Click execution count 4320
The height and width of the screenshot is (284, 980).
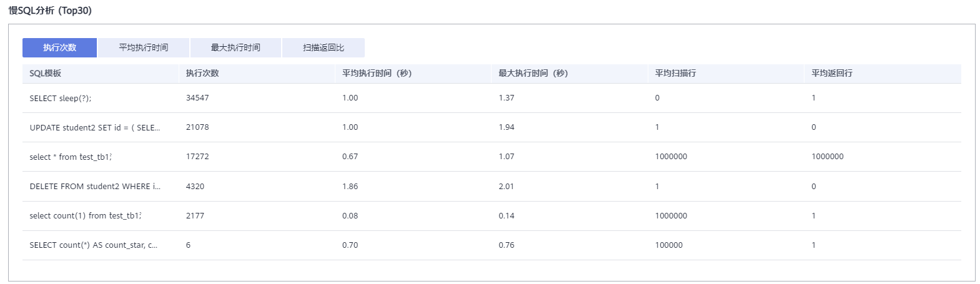click(x=195, y=186)
